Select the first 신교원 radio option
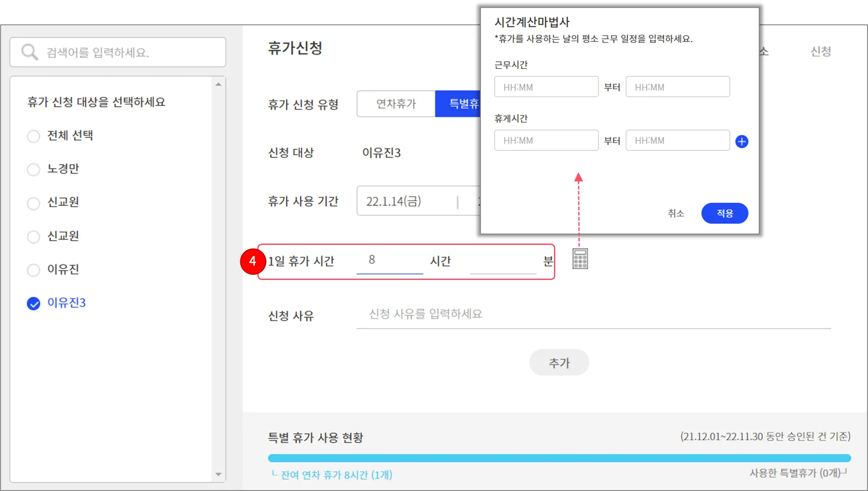 pyautogui.click(x=33, y=203)
